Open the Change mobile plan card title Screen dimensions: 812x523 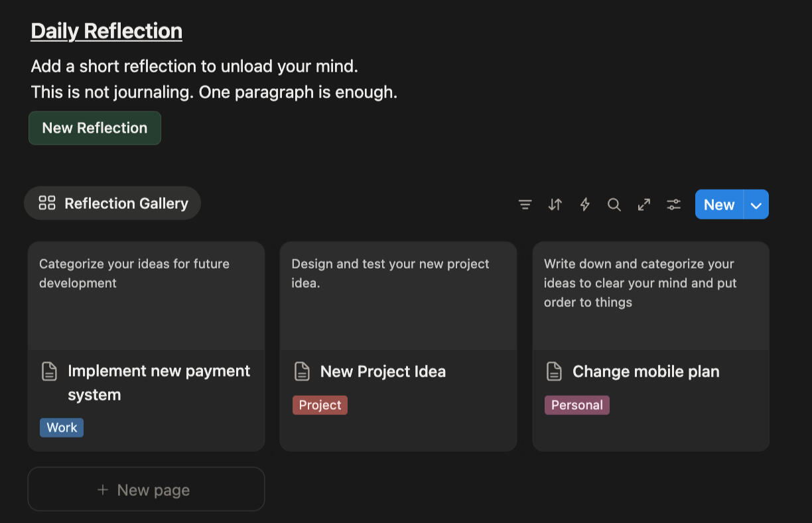(x=645, y=371)
